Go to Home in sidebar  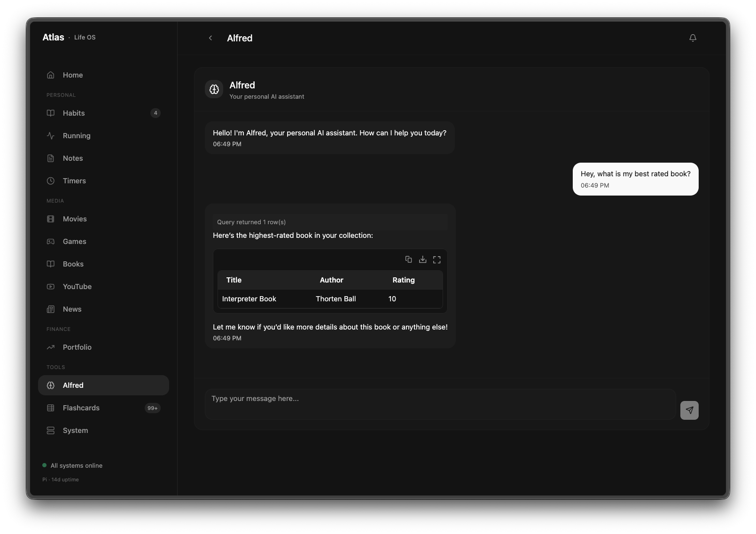point(73,75)
